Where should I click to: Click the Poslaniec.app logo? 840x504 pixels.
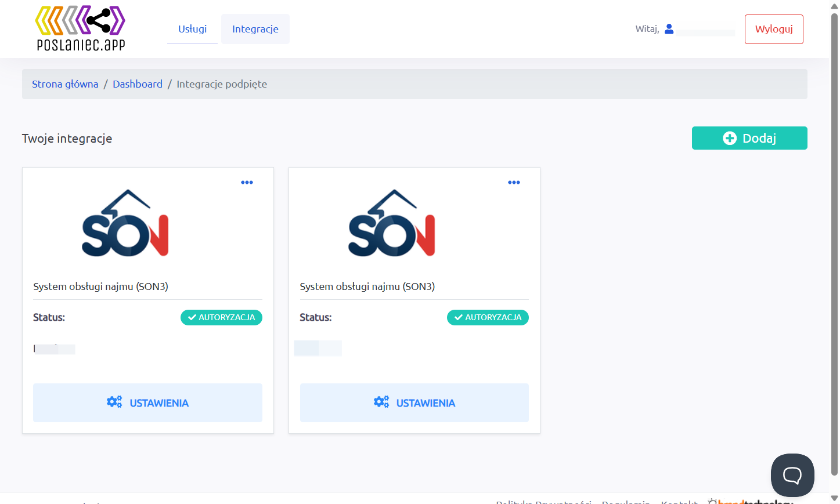click(x=80, y=28)
